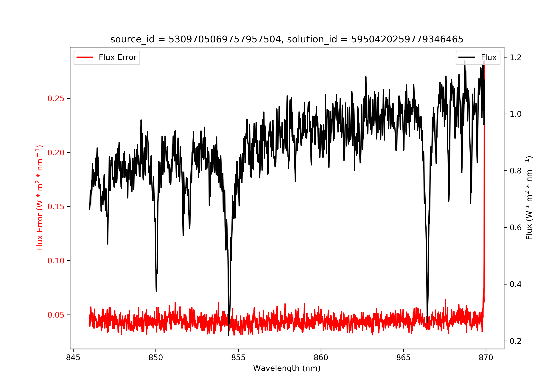
Task: Click the 865 x-axis tick label
Action: [403, 358]
